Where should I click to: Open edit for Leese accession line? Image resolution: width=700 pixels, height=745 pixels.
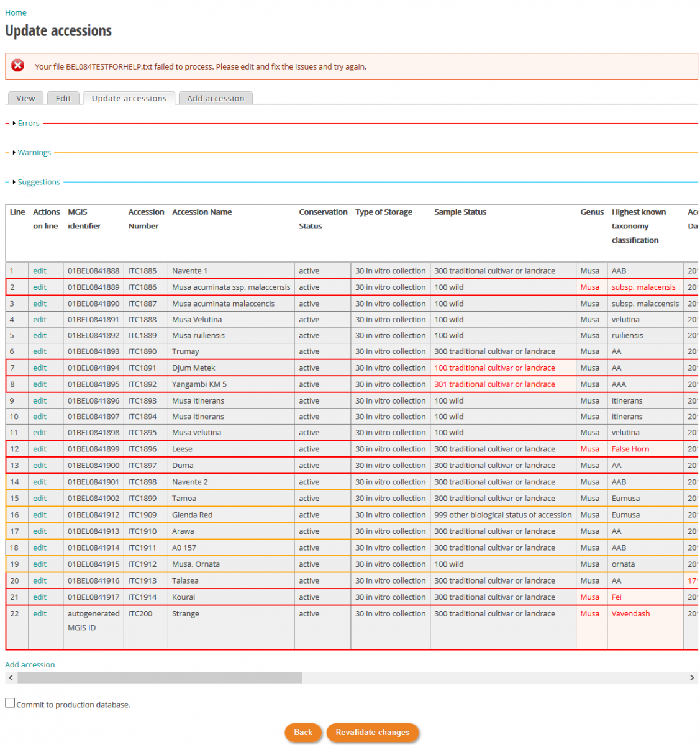tap(40, 449)
